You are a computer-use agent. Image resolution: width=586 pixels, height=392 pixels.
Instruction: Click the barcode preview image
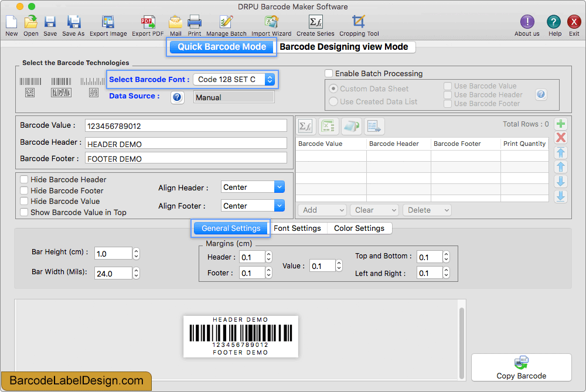(x=241, y=336)
